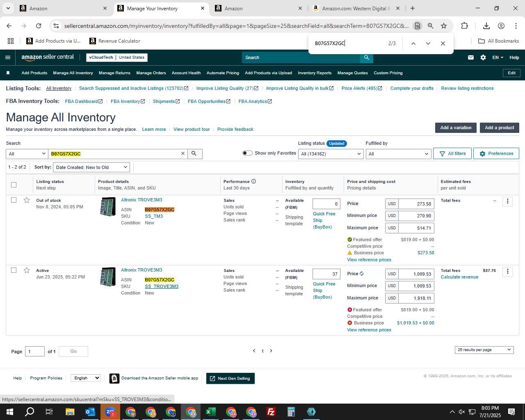Open Excel from the taskbar

(x=211, y=412)
